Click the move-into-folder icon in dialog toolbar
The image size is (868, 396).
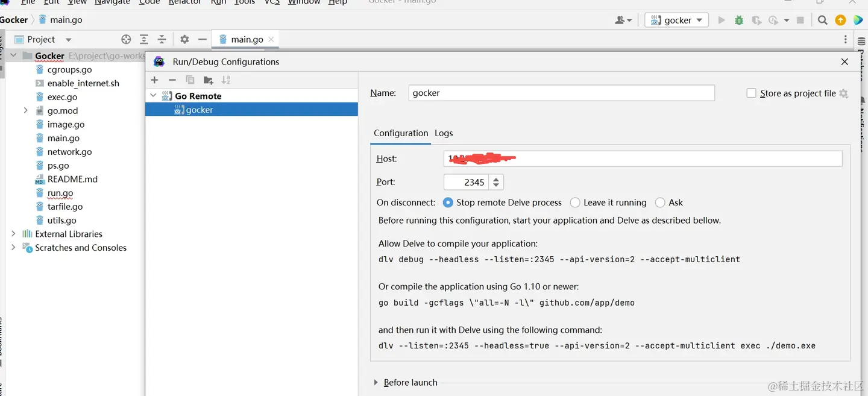[x=209, y=80]
